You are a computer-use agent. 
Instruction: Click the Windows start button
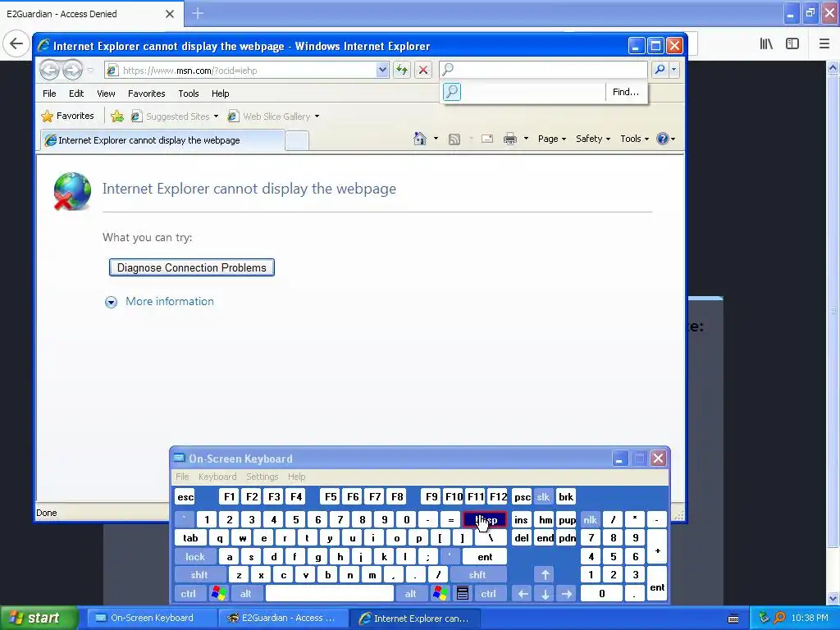click(x=39, y=618)
